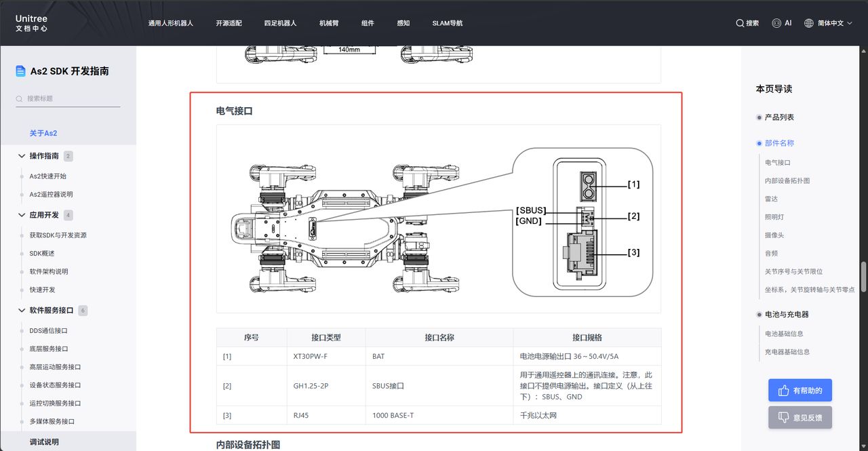The height and width of the screenshot is (451, 868).
Task: Open 多媒体服务接口 page
Action: coord(52,421)
